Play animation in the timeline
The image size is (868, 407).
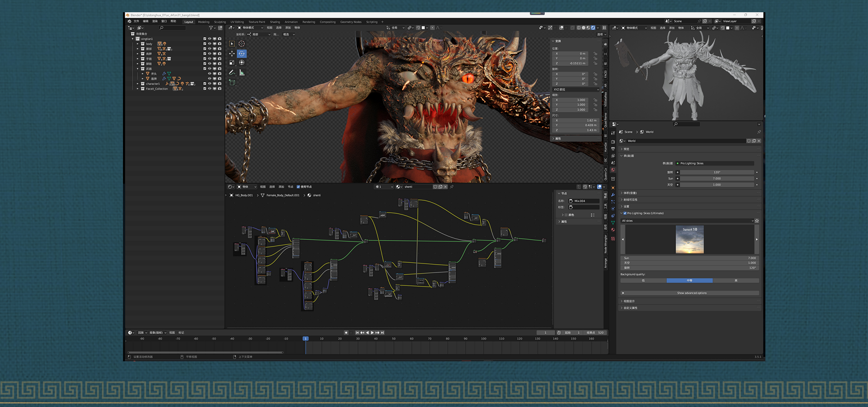pyautogui.click(x=372, y=333)
